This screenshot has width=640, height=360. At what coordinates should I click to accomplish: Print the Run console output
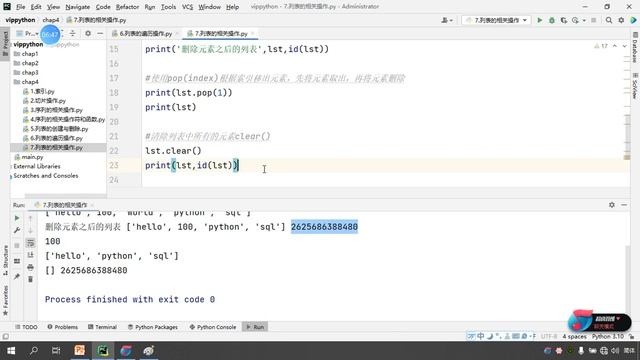(30, 267)
